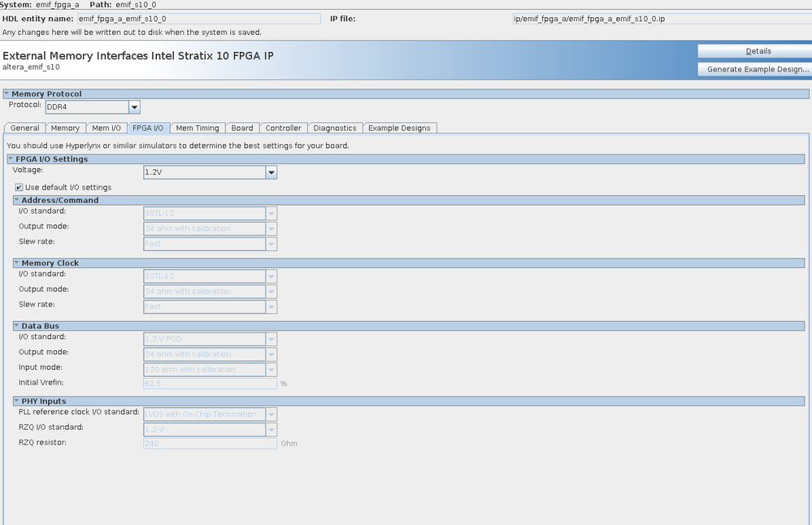Open Memory Clock I/O standard dropdown
812x525 pixels.
pyautogui.click(x=211, y=276)
